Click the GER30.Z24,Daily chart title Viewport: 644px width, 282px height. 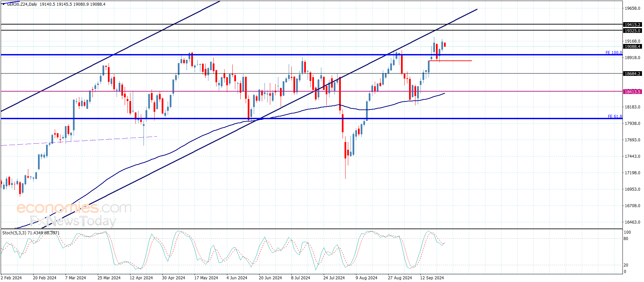22,4
